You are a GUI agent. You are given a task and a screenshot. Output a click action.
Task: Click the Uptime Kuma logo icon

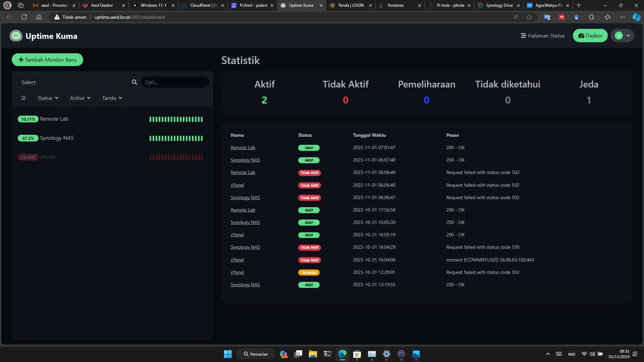pos(16,36)
